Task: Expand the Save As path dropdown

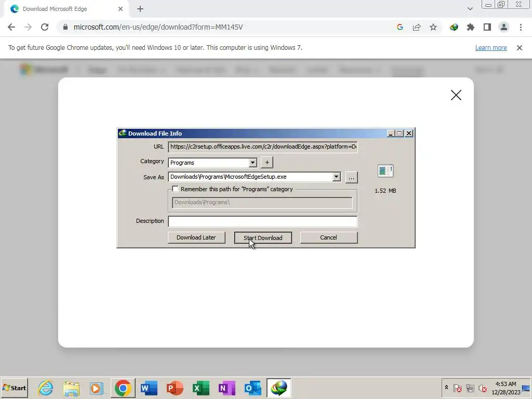Action: pyautogui.click(x=336, y=177)
